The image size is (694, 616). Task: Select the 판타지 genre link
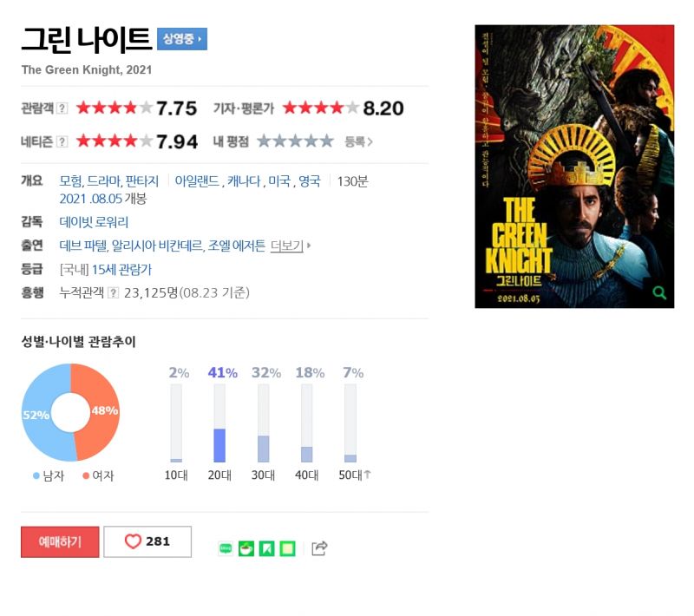pyautogui.click(x=142, y=181)
